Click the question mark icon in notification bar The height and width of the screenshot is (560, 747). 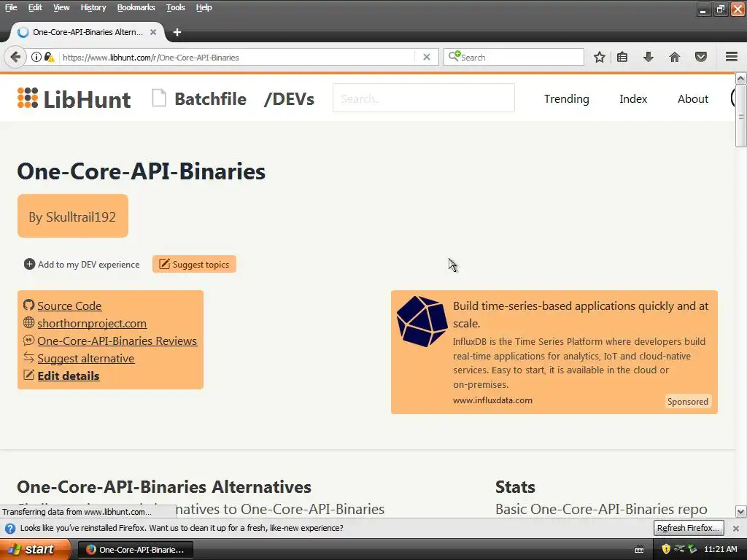(10, 528)
